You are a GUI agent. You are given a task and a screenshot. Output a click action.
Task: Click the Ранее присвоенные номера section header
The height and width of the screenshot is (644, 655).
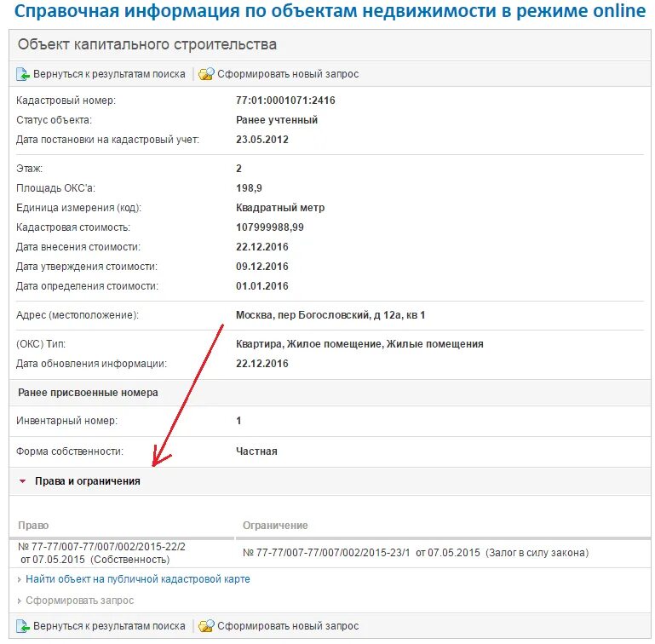pos(88,393)
